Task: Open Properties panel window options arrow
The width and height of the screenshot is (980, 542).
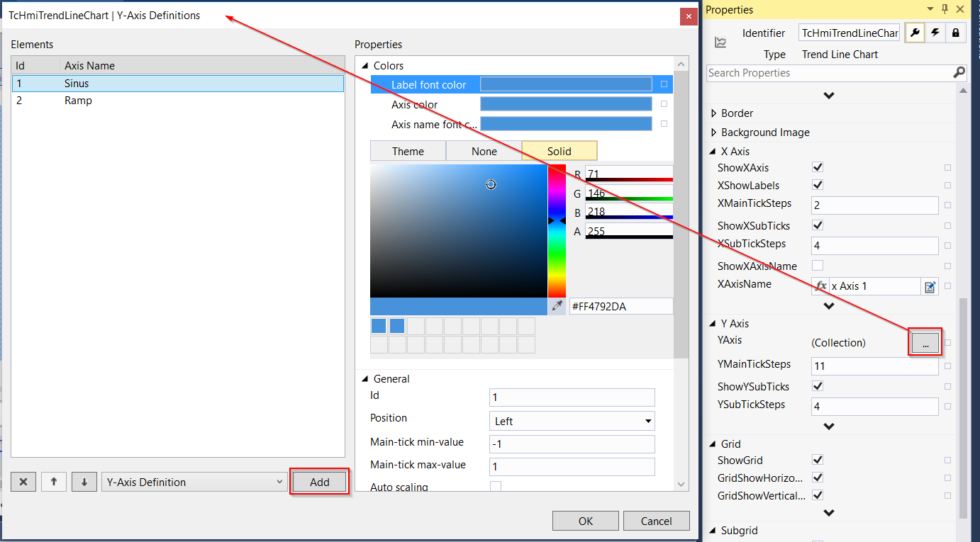Action: 930,9
